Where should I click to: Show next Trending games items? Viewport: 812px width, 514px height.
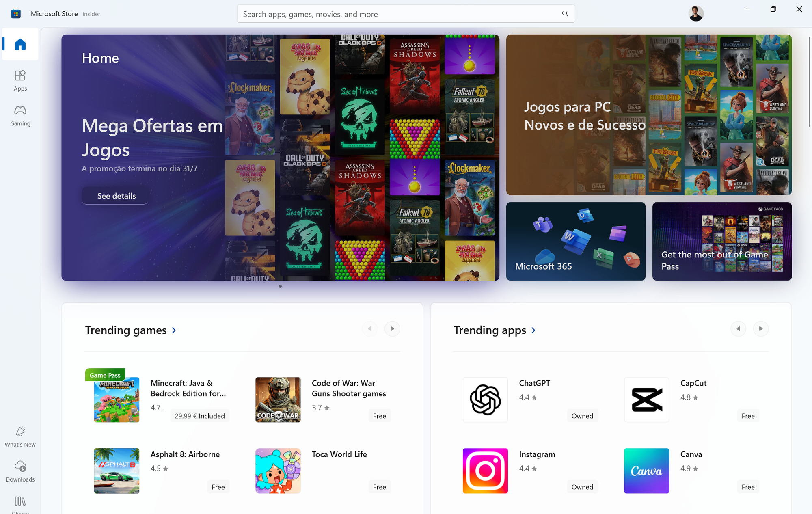point(392,328)
